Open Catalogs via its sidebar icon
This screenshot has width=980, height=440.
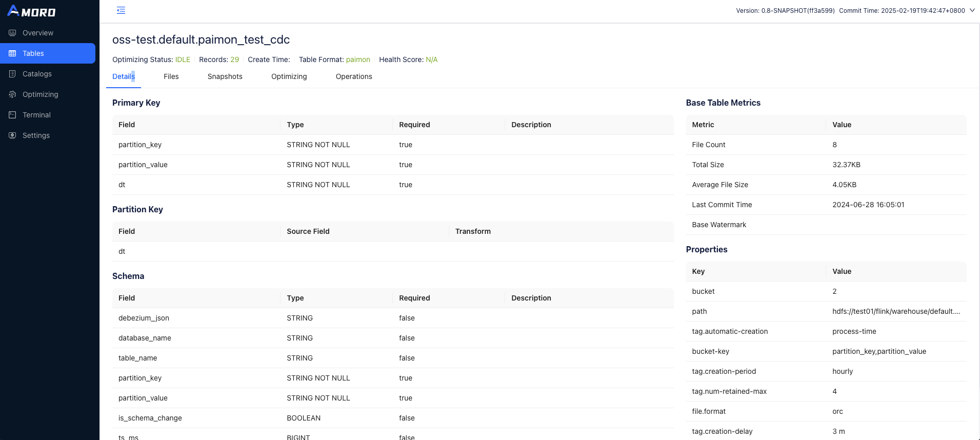12,74
